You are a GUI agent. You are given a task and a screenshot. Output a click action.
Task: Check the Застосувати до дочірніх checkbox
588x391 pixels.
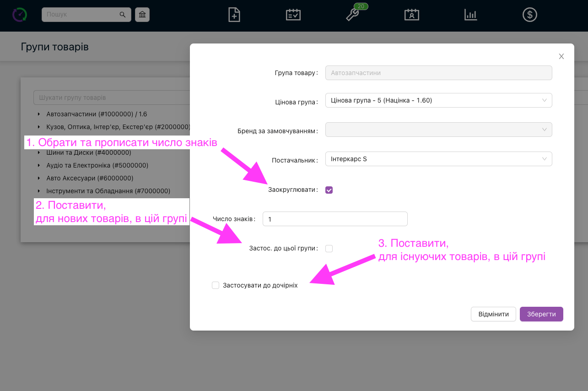[216, 285]
